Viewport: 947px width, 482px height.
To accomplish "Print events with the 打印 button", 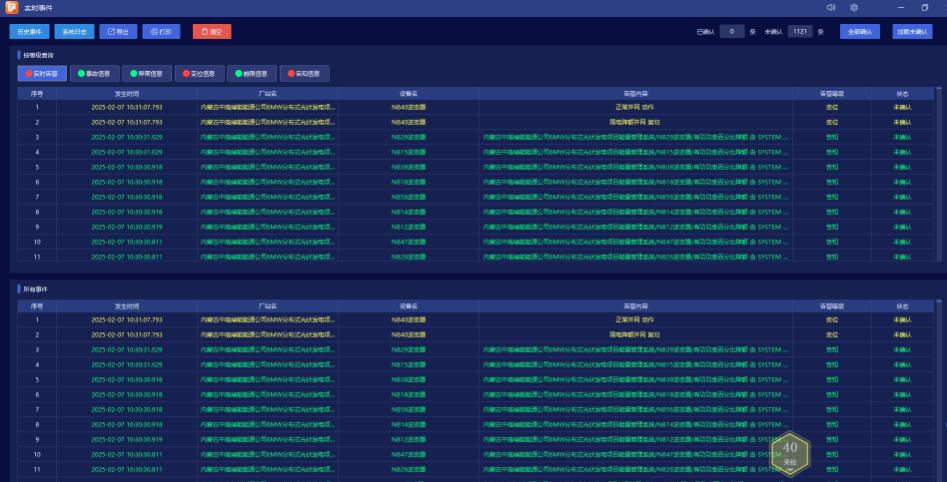I will pos(161,31).
